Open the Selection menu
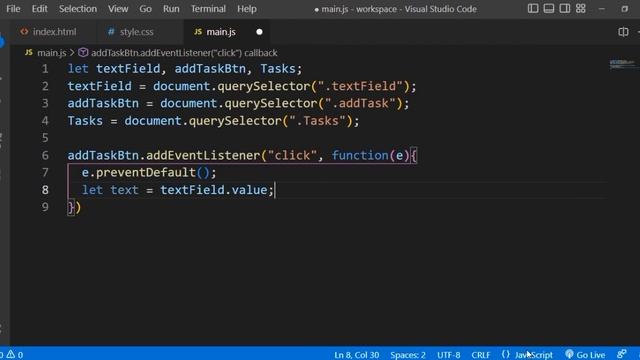The width and height of the screenshot is (640, 360). (x=78, y=9)
